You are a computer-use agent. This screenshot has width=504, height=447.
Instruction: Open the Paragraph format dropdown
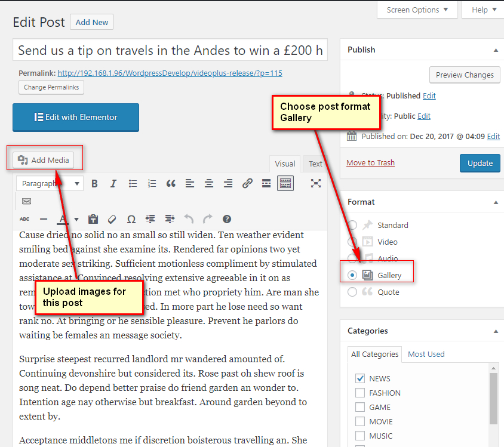click(x=50, y=183)
